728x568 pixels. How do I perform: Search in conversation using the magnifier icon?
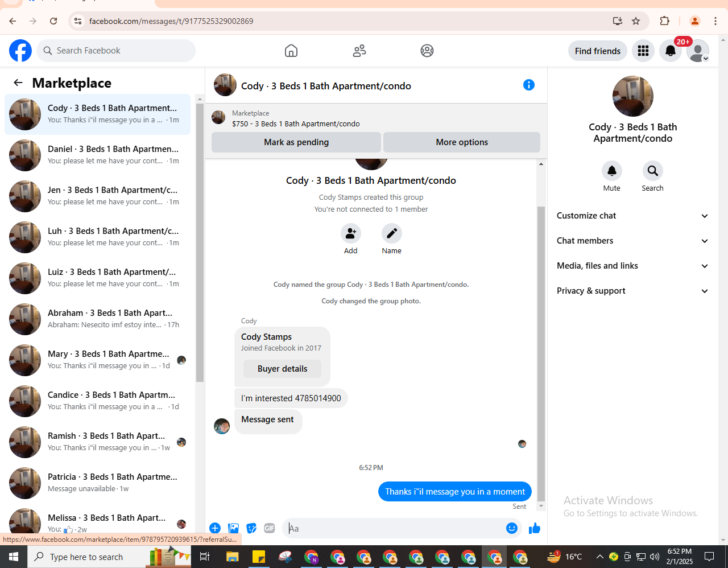coord(653,171)
